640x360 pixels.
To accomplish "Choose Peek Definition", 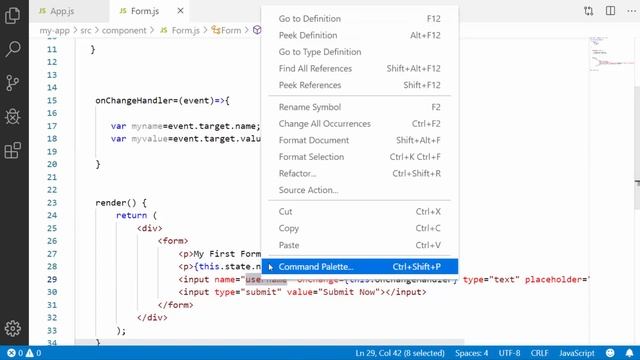I will click(360, 36).
